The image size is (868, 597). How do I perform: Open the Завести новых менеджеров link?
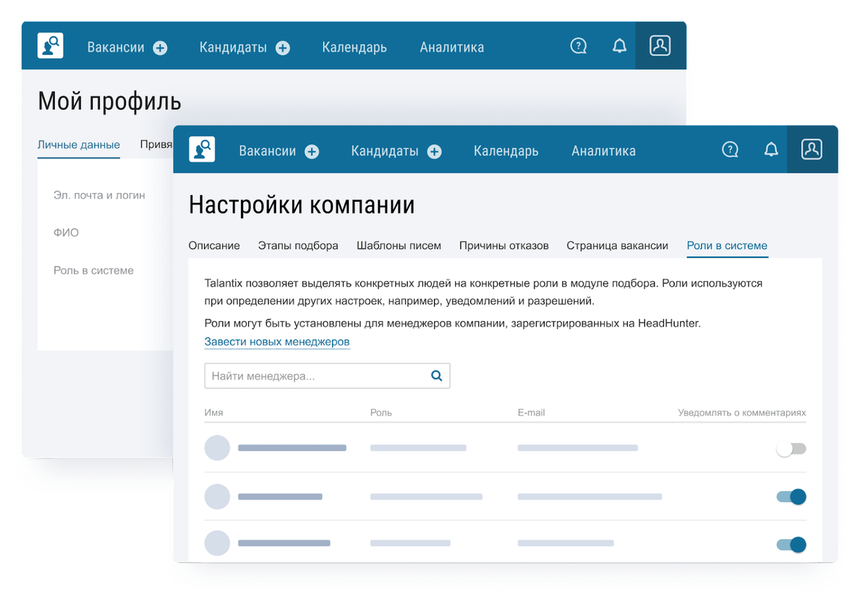pyautogui.click(x=277, y=341)
